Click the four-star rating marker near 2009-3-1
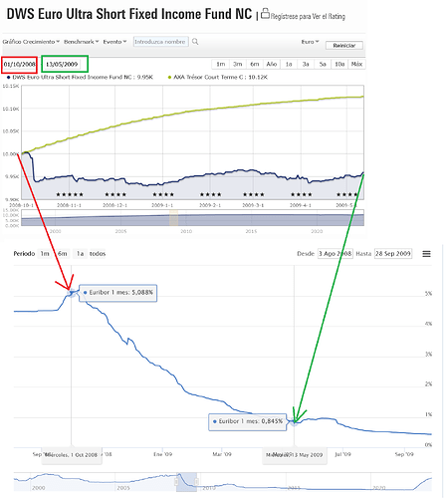Screen dimensions: 448x498 (254, 194)
